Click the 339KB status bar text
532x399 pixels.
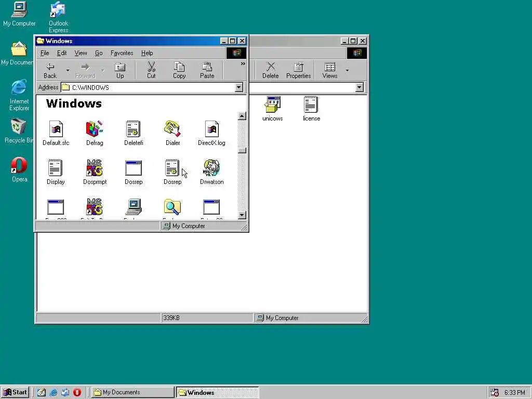pyautogui.click(x=171, y=318)
